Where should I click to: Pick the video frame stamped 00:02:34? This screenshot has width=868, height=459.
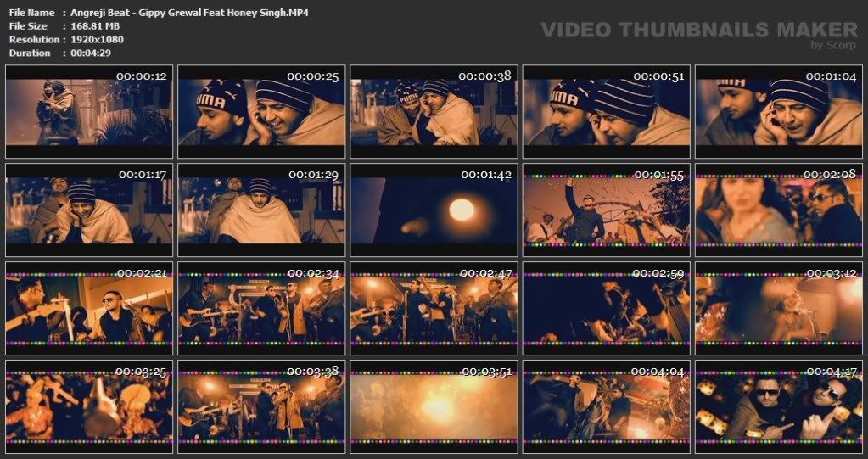pyautogui.click(x=261, y=308)
